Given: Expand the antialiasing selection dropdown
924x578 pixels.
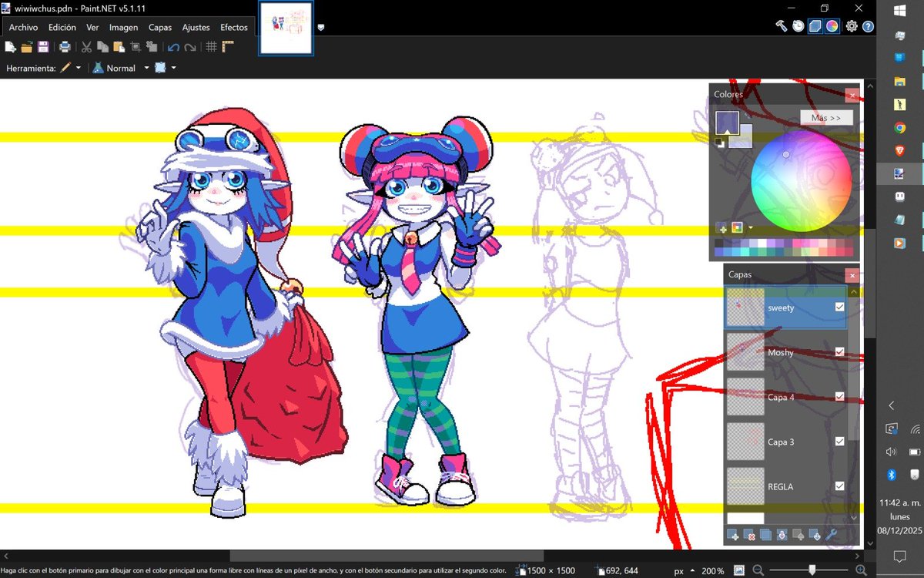Looking at the screenshot, I should click(x=174, y=68).
